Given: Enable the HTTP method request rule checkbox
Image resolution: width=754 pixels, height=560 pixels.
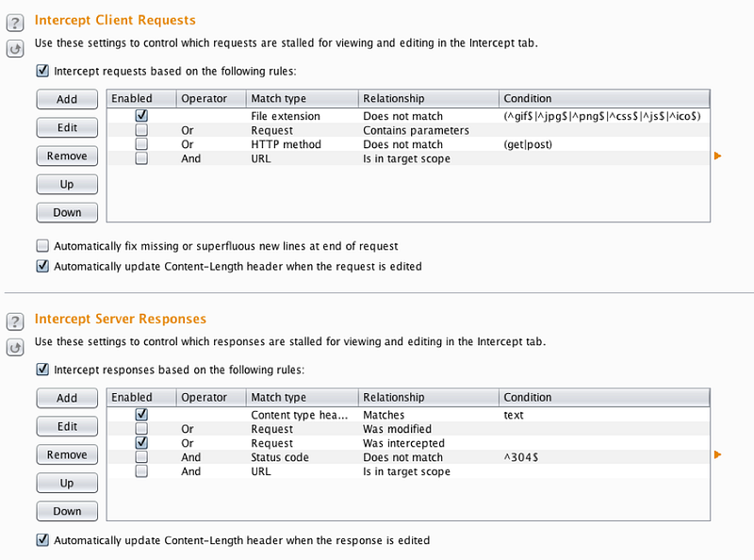Looking at the screenshot, I should tap(141, 144).
